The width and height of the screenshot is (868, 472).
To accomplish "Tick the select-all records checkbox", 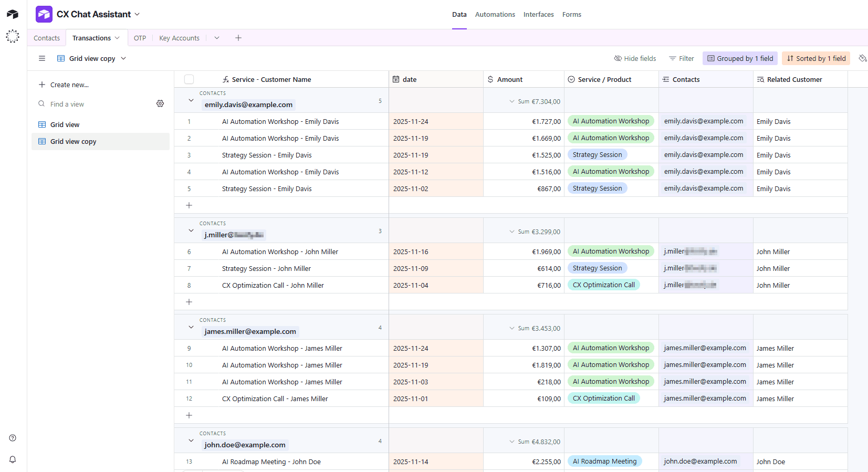I will 189,79.
